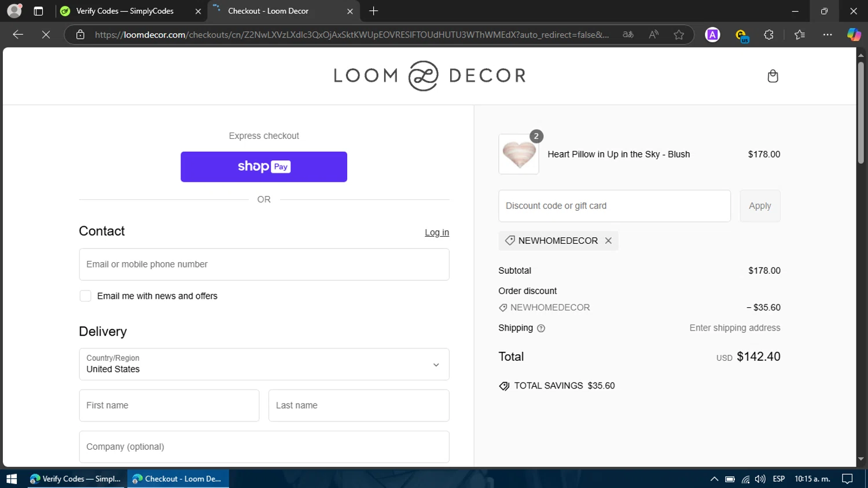Open the taskbar clock showing 10:15 a. m.

coord(812,479)
